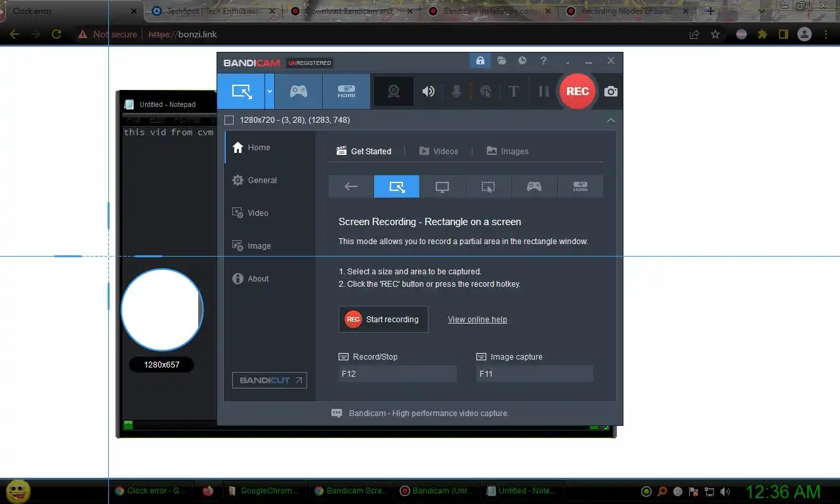Click the volume icon in system tray
The image size is (840, 504).
coord(725,491)
